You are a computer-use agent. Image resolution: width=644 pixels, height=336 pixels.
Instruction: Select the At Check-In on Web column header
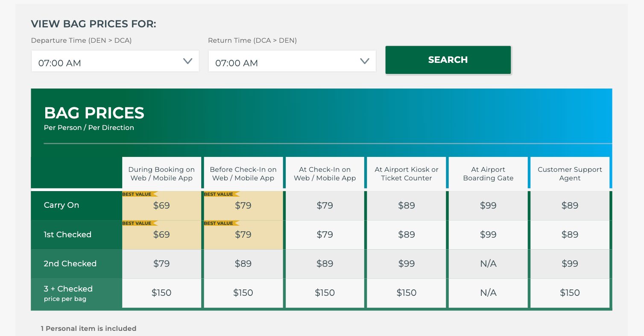click(x=325, y=174)
